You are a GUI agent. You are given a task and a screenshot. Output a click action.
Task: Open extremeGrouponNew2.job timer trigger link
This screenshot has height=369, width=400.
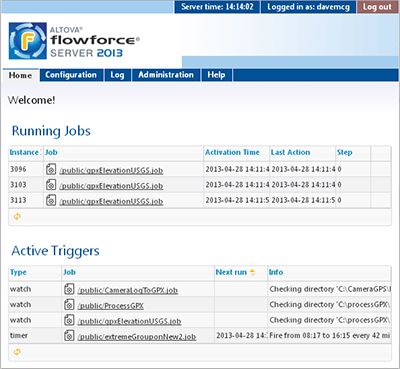137,337
